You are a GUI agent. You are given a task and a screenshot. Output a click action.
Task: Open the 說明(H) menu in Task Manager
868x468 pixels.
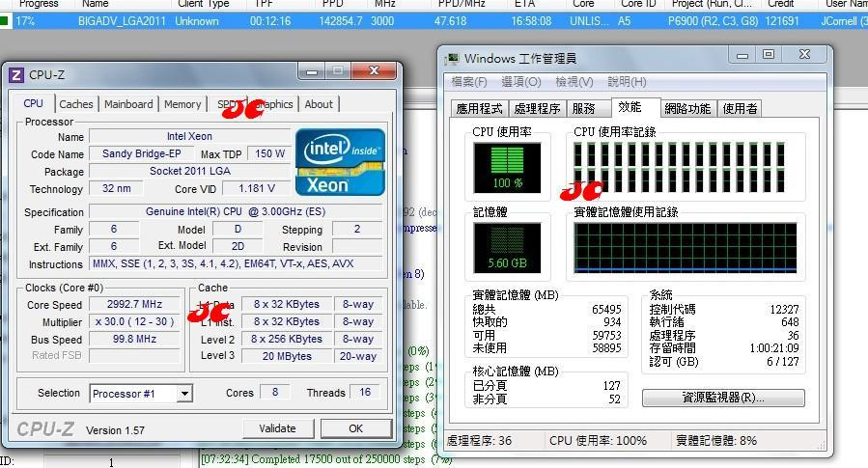tap(627, 82)
